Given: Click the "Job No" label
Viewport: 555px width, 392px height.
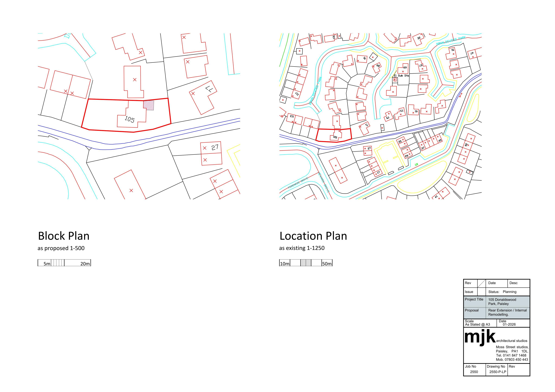Looking at the screenshot, I should (470, 366).
